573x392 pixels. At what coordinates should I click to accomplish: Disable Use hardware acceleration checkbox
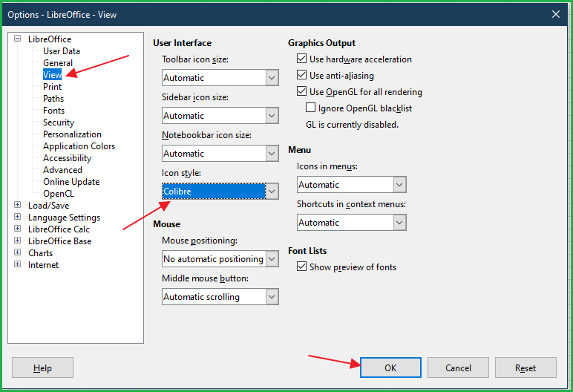tap(301, 59)
